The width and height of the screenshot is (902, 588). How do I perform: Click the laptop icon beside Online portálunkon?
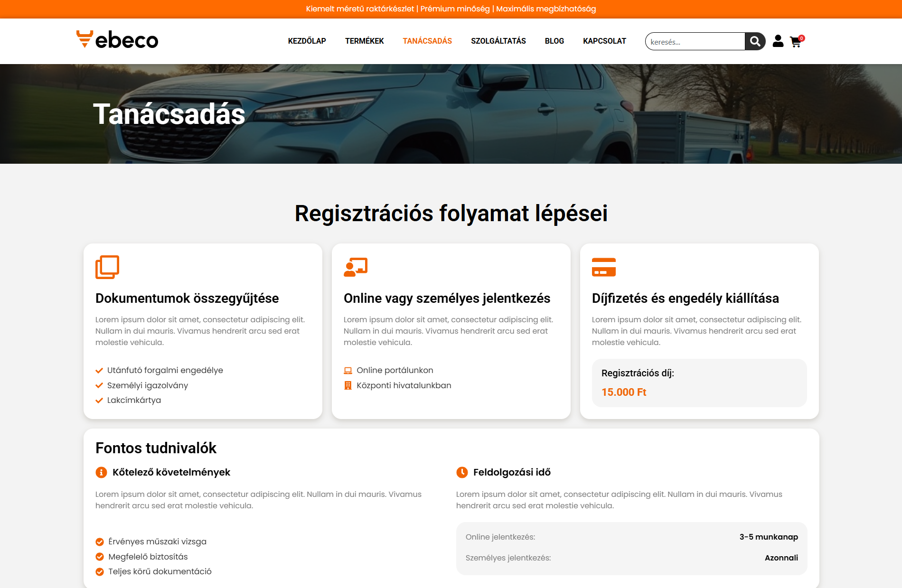(348, 371)
